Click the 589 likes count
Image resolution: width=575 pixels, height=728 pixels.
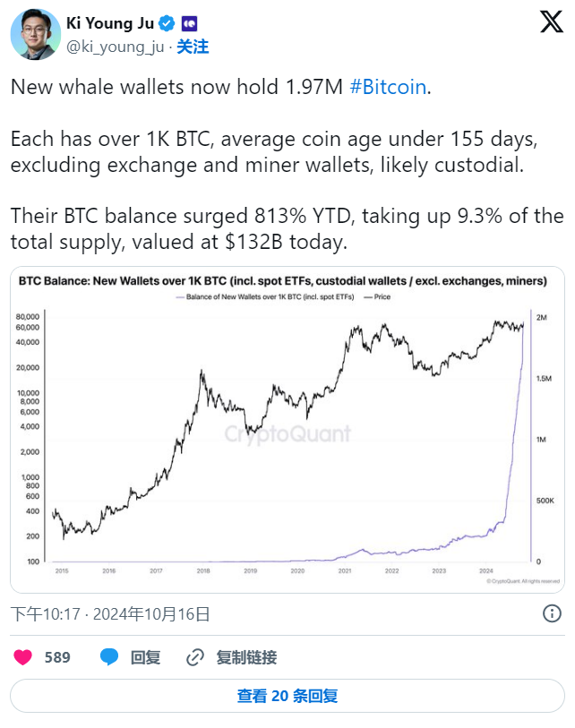(x=57, y=657)
